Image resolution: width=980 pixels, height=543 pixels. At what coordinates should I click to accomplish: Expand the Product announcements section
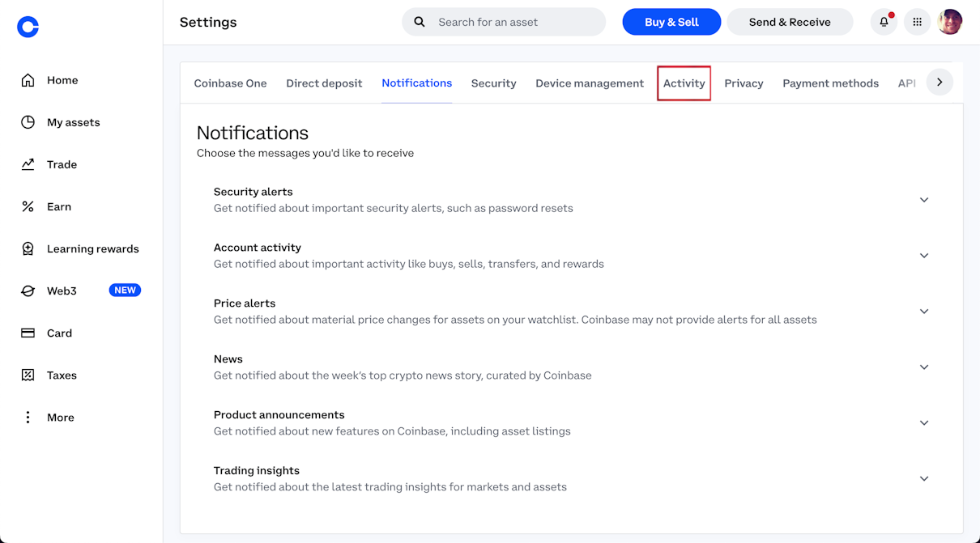point(924,423)
